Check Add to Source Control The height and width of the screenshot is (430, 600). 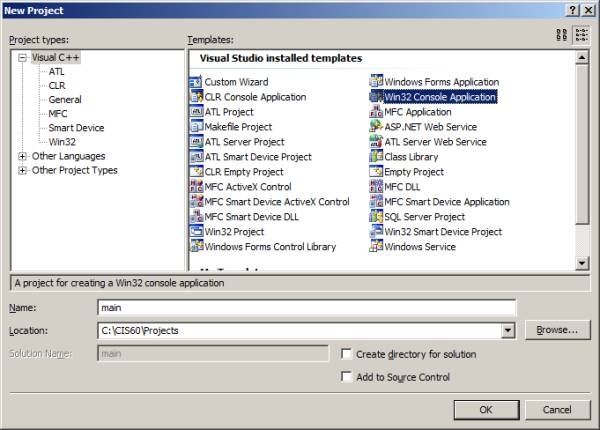tap(346, 376)
